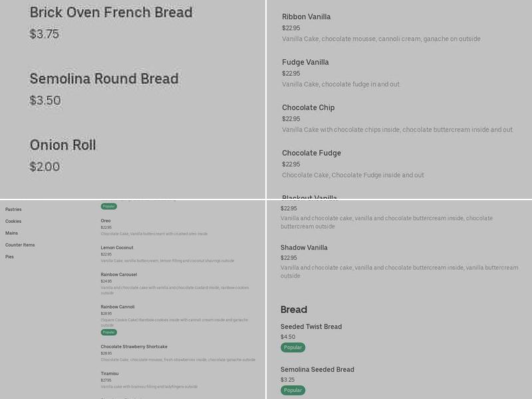Select the Oreo cake item
The image size is (532, 399).
pos(106,219)
